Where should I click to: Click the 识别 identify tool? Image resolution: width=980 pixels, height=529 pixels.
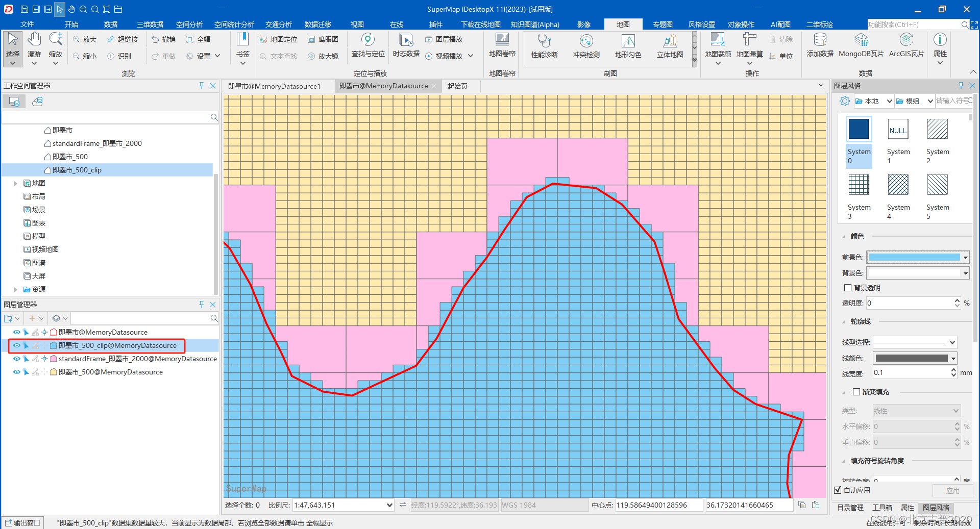coord(119,56)
